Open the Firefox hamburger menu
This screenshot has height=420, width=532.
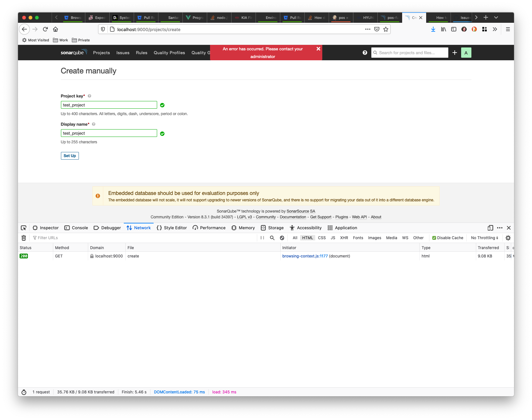(x=508, y=29)
